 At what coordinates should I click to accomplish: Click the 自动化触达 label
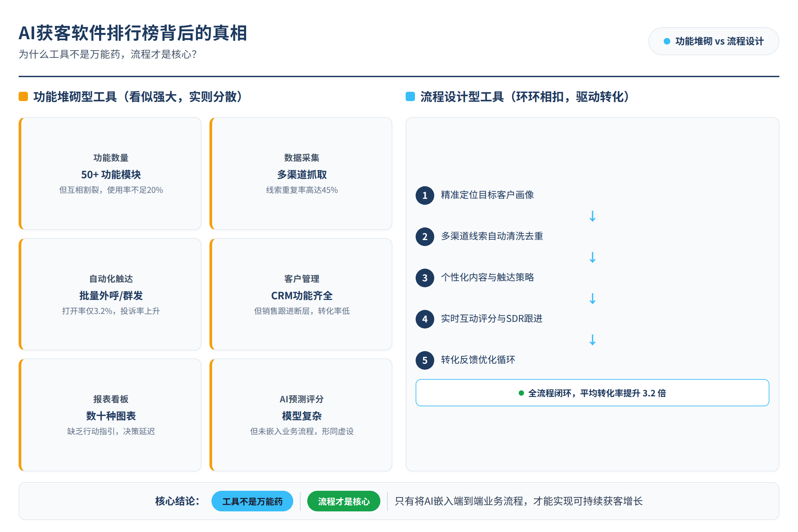coord(111,279)
